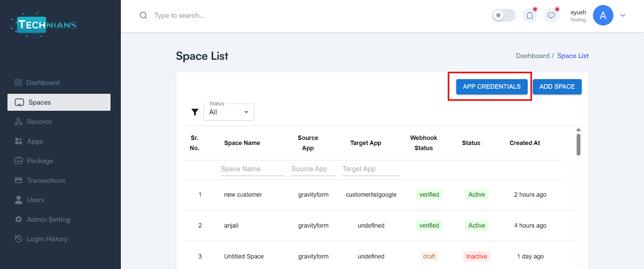The image size is (644, 269).
Task: Open the chat messages icon
Action: pyautogui.click(x=551, y=16)
